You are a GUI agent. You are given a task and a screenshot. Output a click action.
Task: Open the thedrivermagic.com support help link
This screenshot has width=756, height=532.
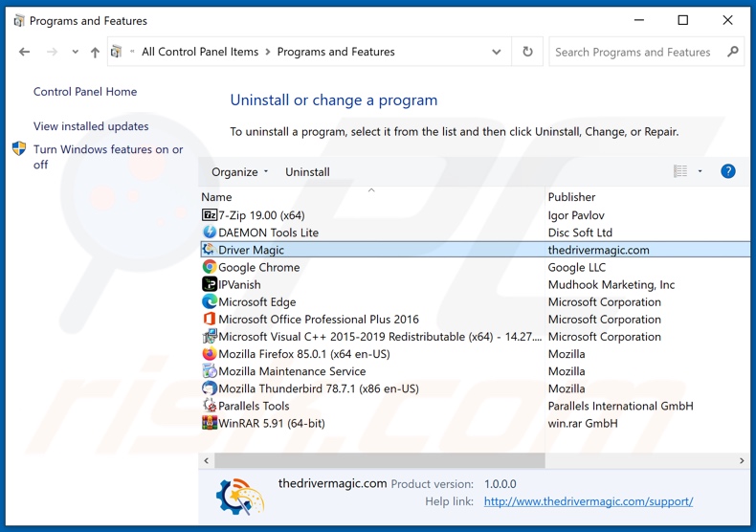pos(588,501)
